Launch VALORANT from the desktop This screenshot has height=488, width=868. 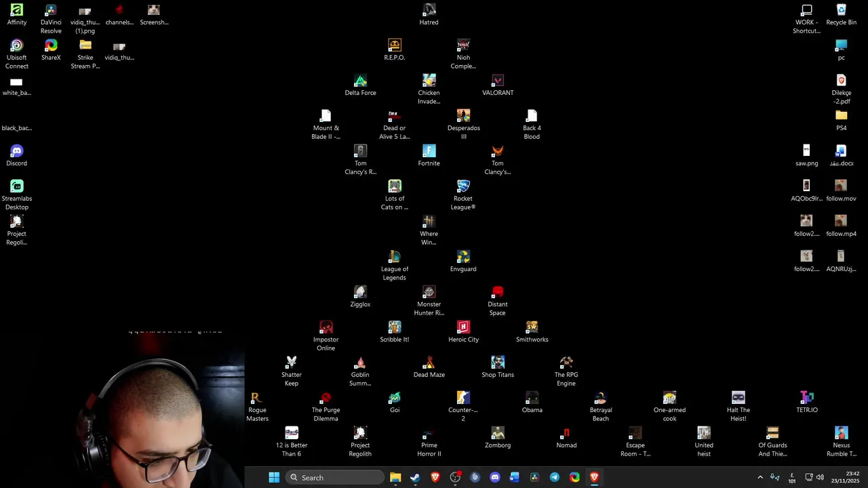[498, 85]
